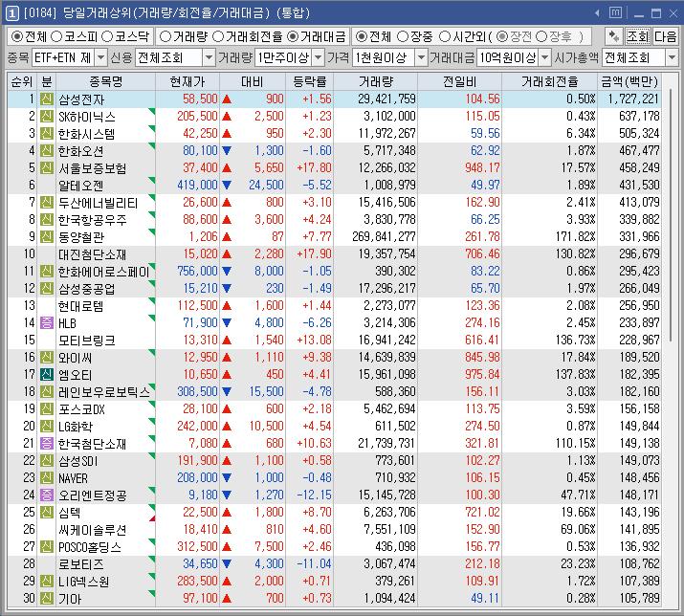Open the 시가총액 전체조회 dropdown

click(x=672, y=57)
